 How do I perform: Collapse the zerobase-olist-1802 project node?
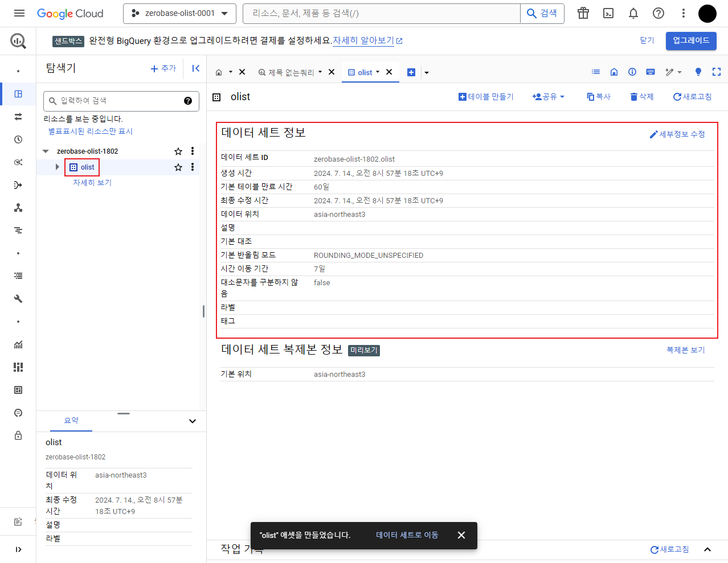tap(46, 151)
